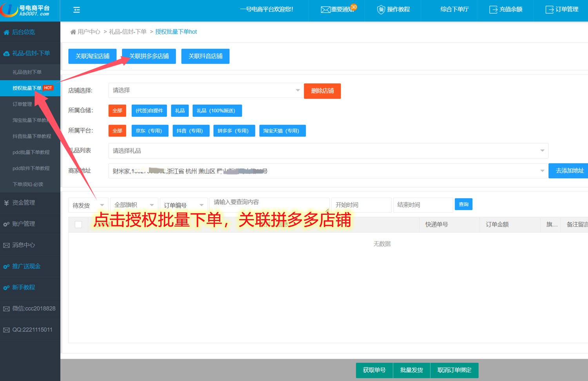Viewport: 588px width, 381px height.
Task: Click the 资金管理 yen icon
Action: (6, 203)
